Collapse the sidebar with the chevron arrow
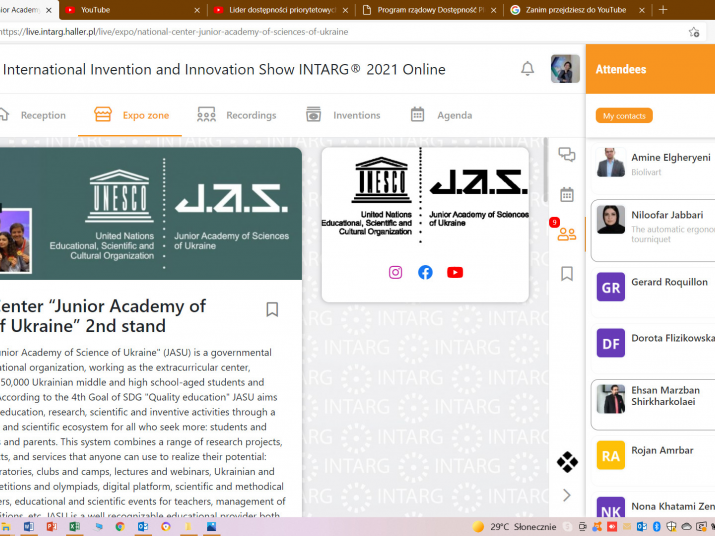Image resolution: width=715 pixels, height=536 pixels. (567, 495)
